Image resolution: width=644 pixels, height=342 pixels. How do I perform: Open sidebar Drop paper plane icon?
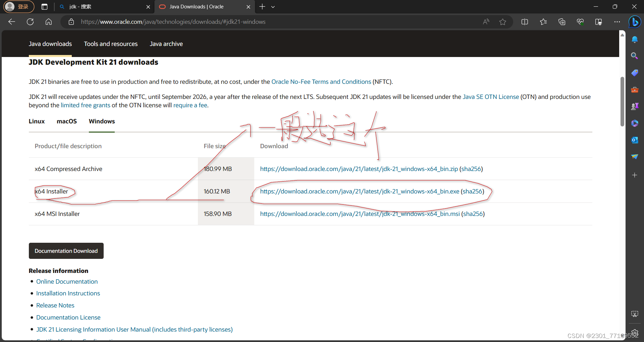(635, 157)
